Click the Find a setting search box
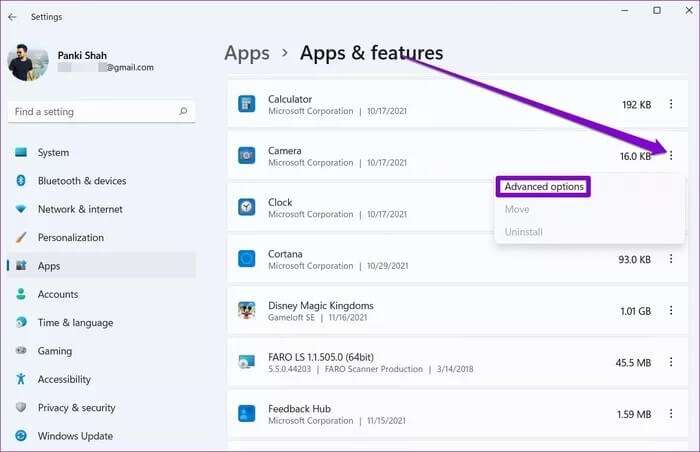Viewport: 700px width, 452px height. pos(101,112)
